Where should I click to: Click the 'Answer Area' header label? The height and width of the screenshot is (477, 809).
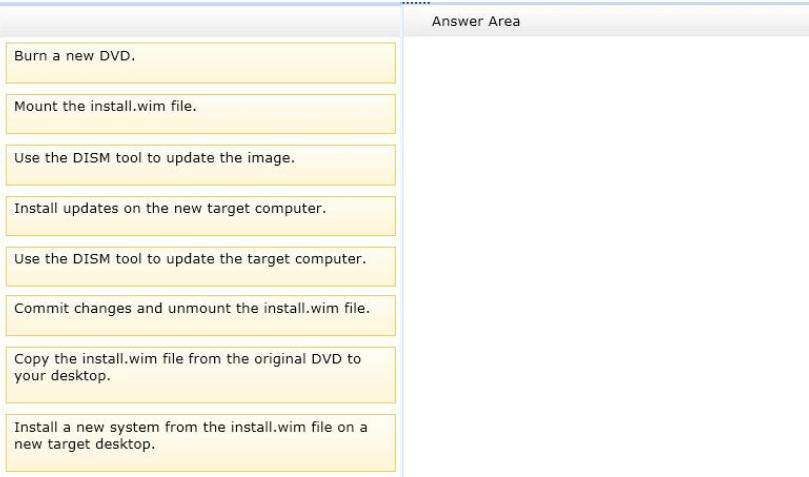pos(476,22)
